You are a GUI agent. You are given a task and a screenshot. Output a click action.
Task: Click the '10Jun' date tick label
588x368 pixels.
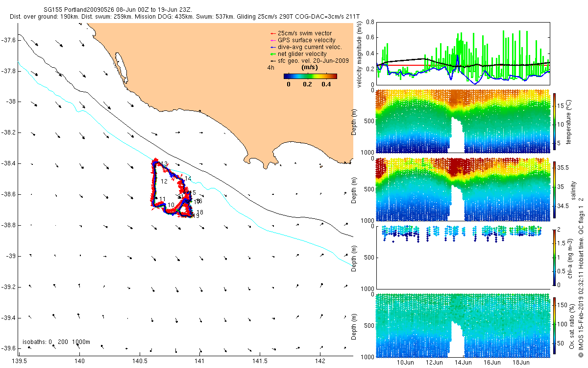click(x=405, y=362)
